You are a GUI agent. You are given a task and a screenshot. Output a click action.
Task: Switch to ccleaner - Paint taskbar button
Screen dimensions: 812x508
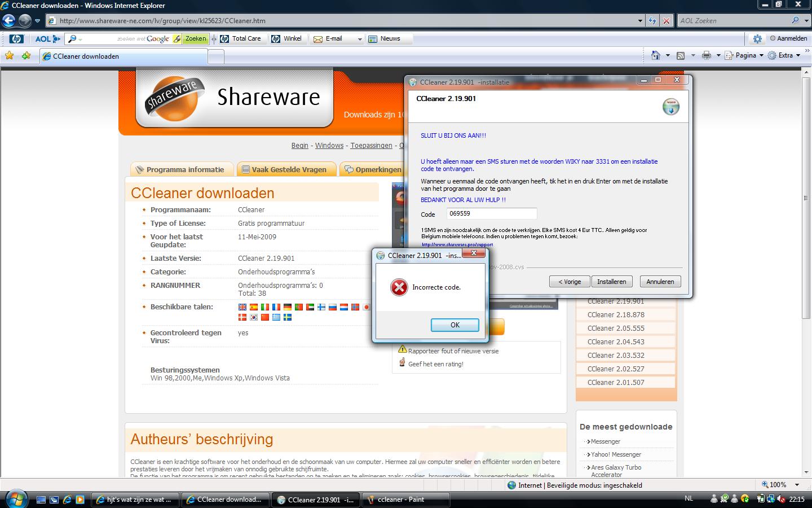407,500
